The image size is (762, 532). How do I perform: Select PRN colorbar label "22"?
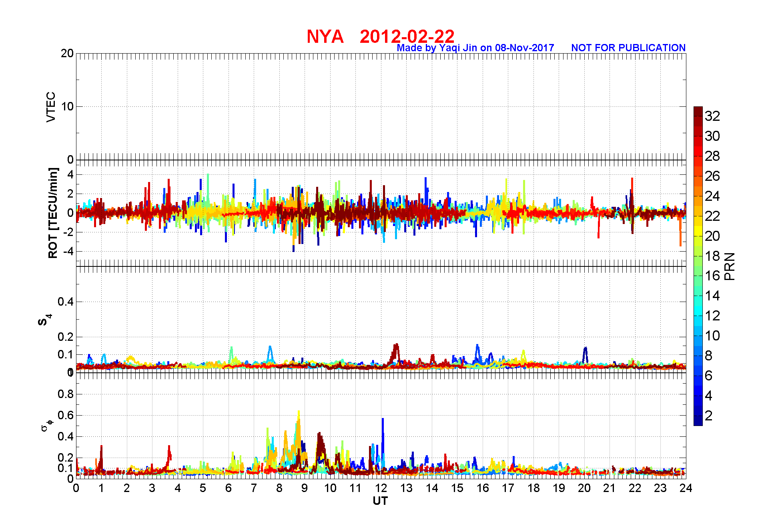712,216
